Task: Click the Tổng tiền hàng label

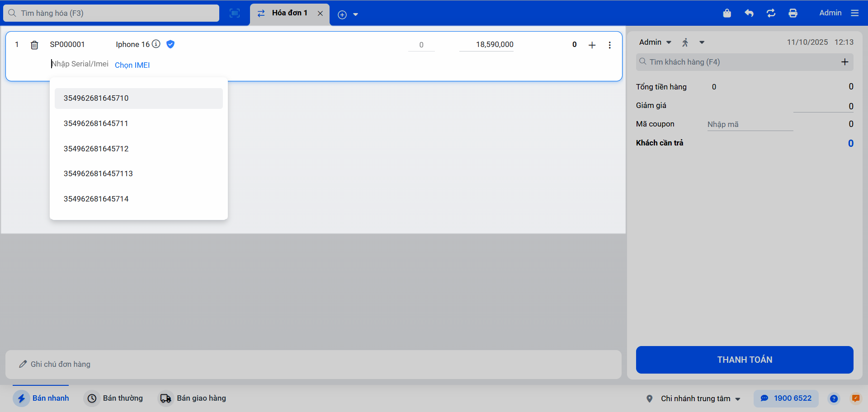Action: [661, 87]
